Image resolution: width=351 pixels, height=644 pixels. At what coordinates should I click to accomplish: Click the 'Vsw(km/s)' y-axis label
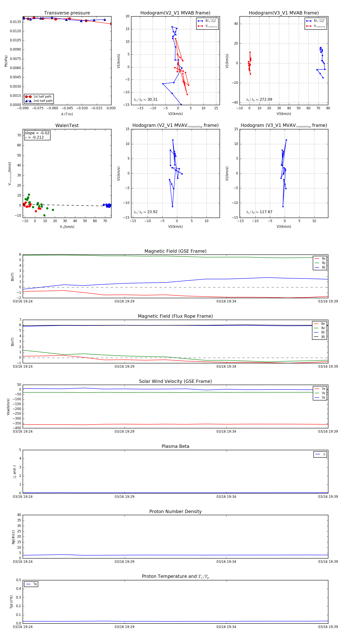click(8, 407)
